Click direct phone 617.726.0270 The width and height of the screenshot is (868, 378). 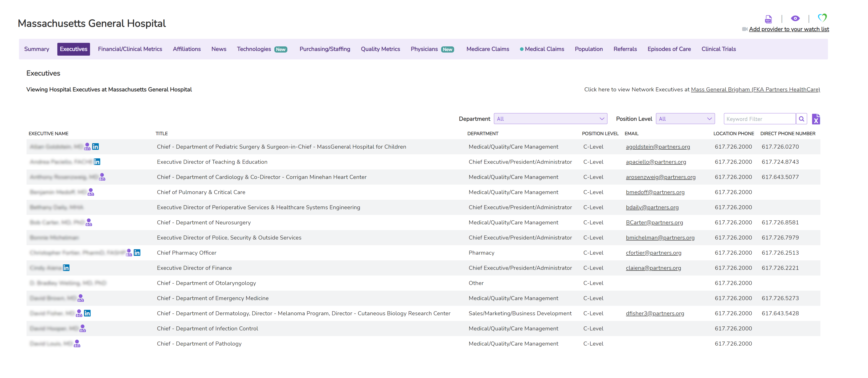click(x=780, y=147)
